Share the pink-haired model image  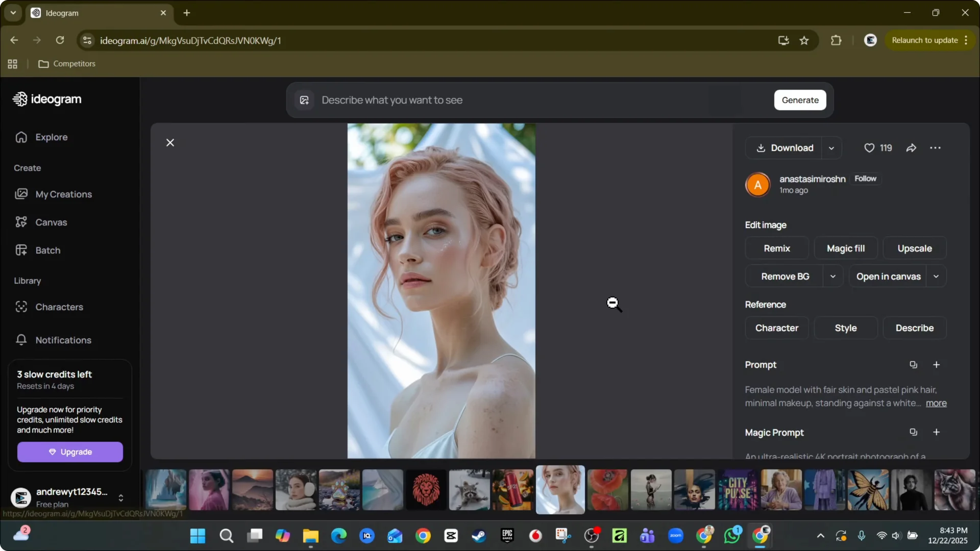911,147
